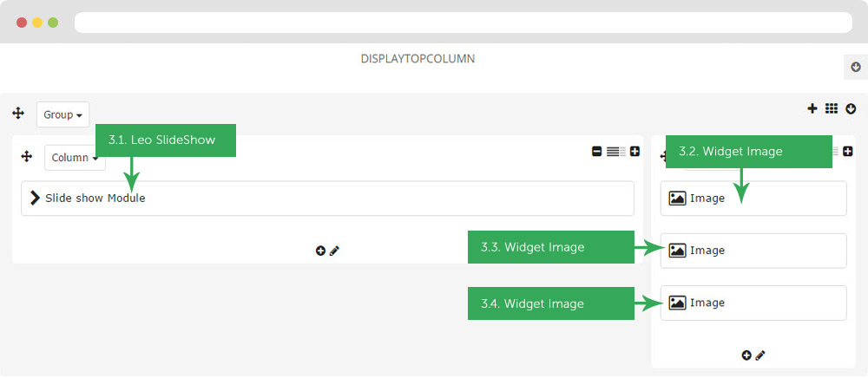Click the left column move handle
The width and height of the screenshot is (868, 378).
point(26,157)
